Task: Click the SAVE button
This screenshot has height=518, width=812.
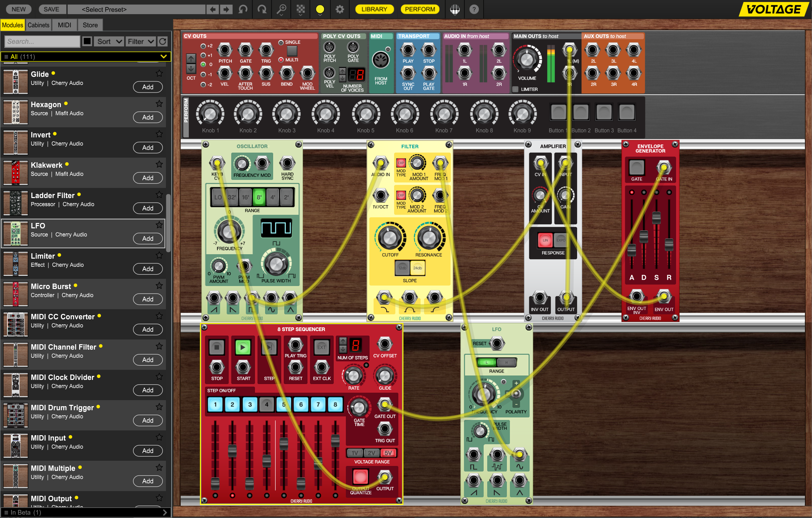Action: pos(51,9)
